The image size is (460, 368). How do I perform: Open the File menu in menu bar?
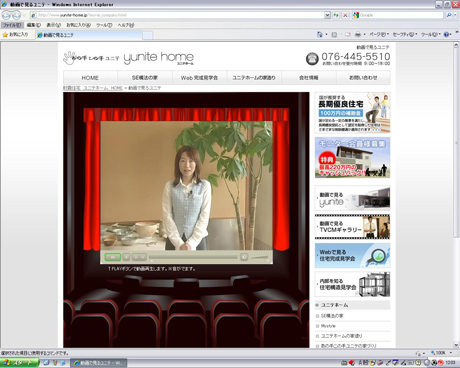[x=12, y=25]
